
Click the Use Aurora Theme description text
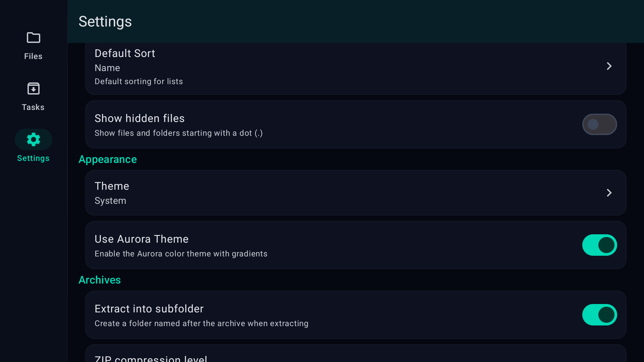(181, 254)
